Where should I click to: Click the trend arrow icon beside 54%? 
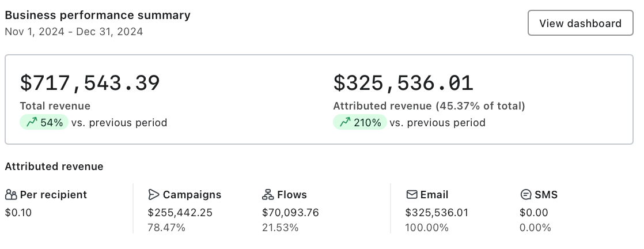[32, 122]
